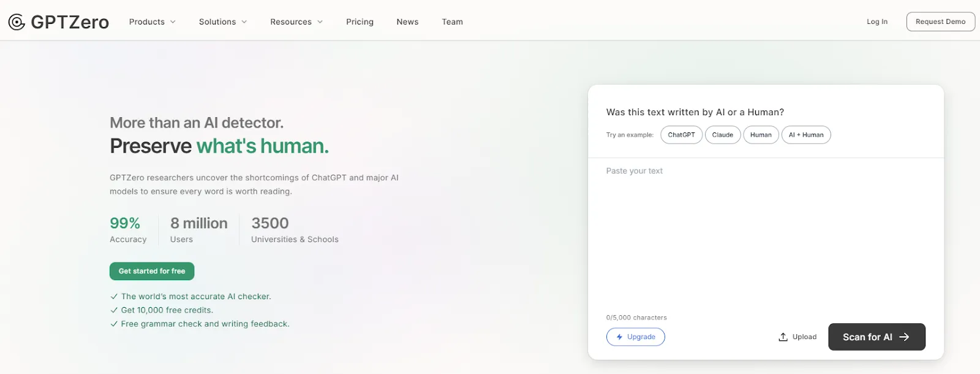The image size is (980, 374).
Task: Open the Resources menu label
Action: tap(290, 21)
